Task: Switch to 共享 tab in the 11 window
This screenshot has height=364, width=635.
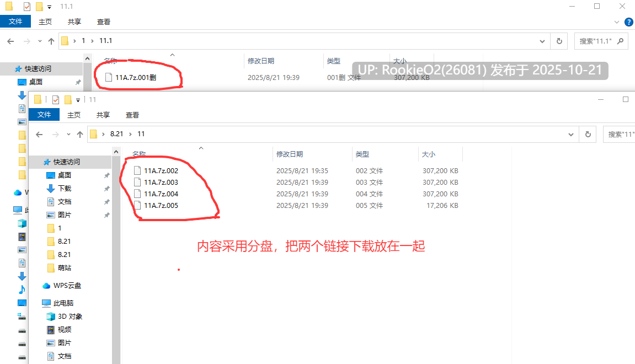Action: 103,115
